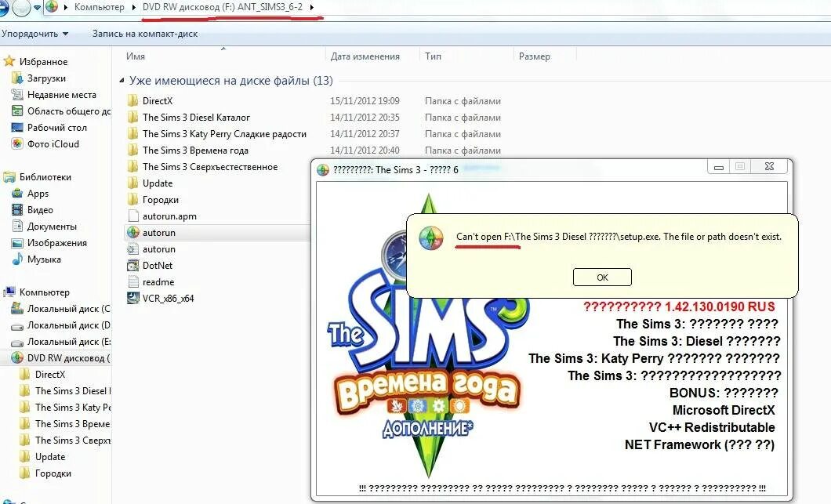Select the Городки folder icon in file list
Screen dimensions: 831x504
[133, 199]
